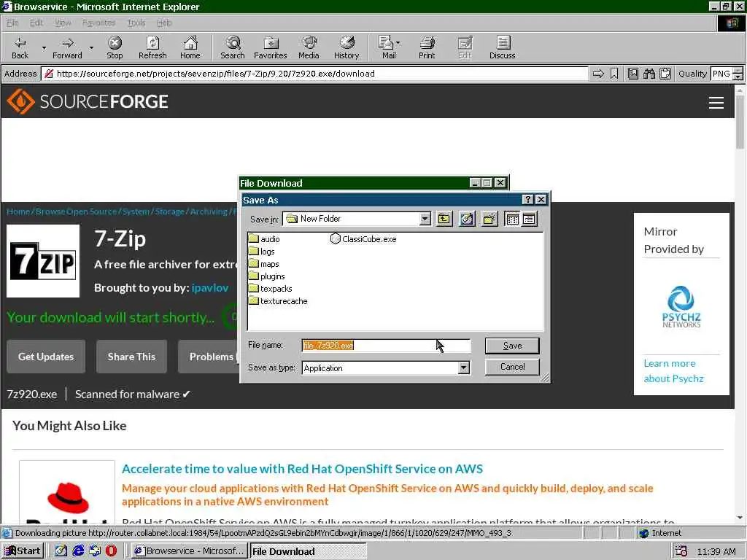Click Browse Open Source breadcrumb
Viewport: 747px width, 560px height.
click(76, 211)
